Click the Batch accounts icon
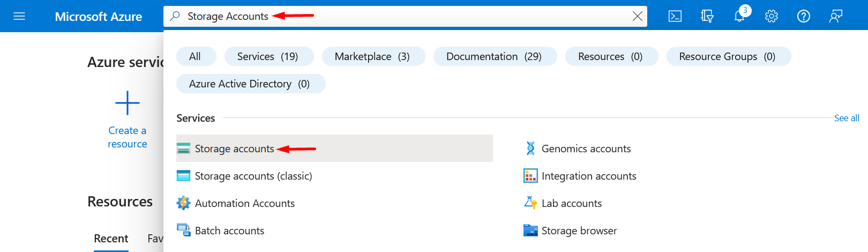868x252 pixels. click(x=183, y=231)
